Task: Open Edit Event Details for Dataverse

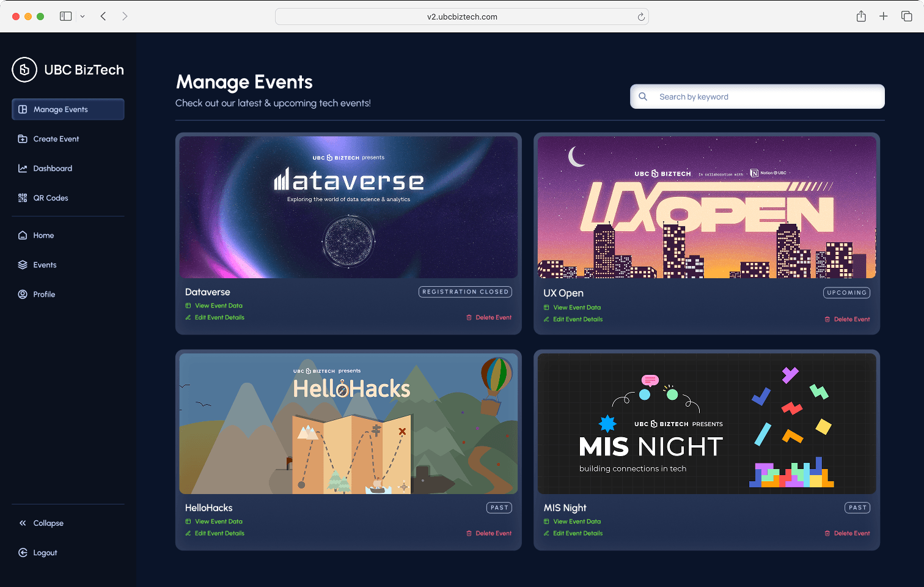Action: 219,317
